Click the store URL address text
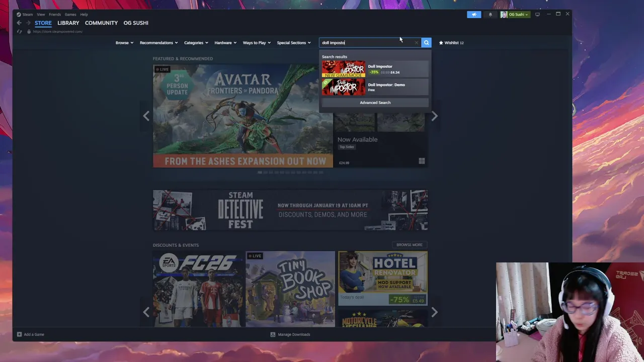 [x=57, y=32]
